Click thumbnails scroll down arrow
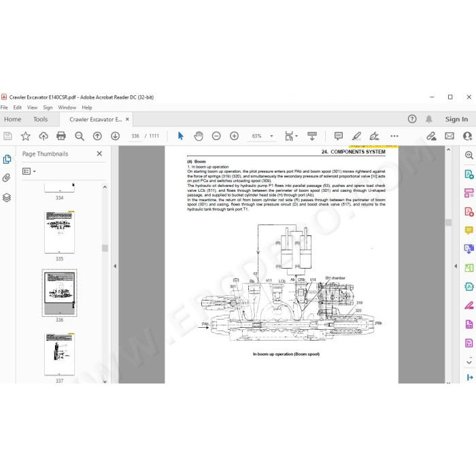 105,381
